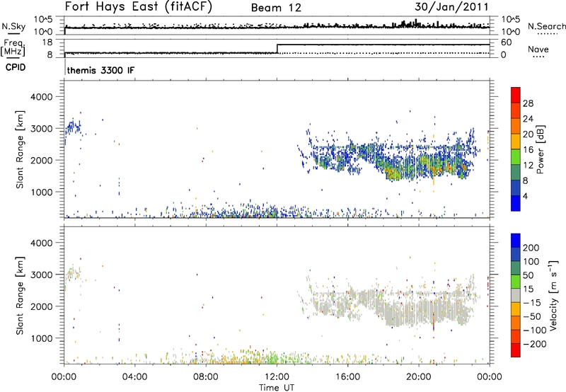Click the date "30/Jan/2011"
This screenshot has width=566, height=392.
tap(451, 7)
